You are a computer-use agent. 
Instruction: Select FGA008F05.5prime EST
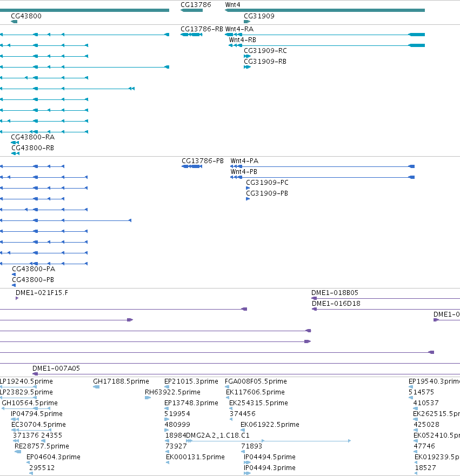click(227, 387)
